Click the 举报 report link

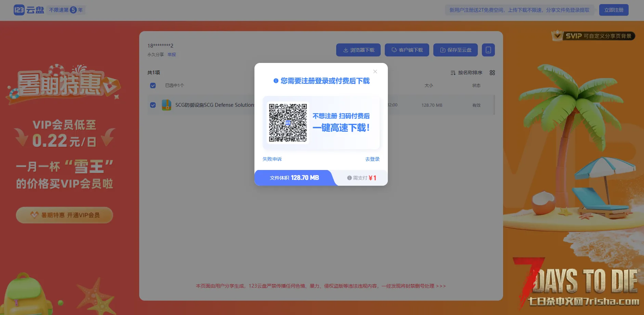[x=172, y=55]
